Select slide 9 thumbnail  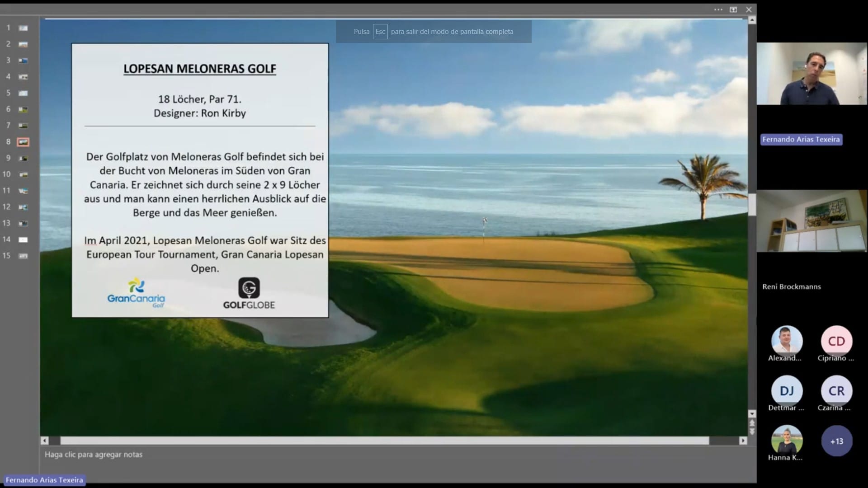(x=23, y=158)
